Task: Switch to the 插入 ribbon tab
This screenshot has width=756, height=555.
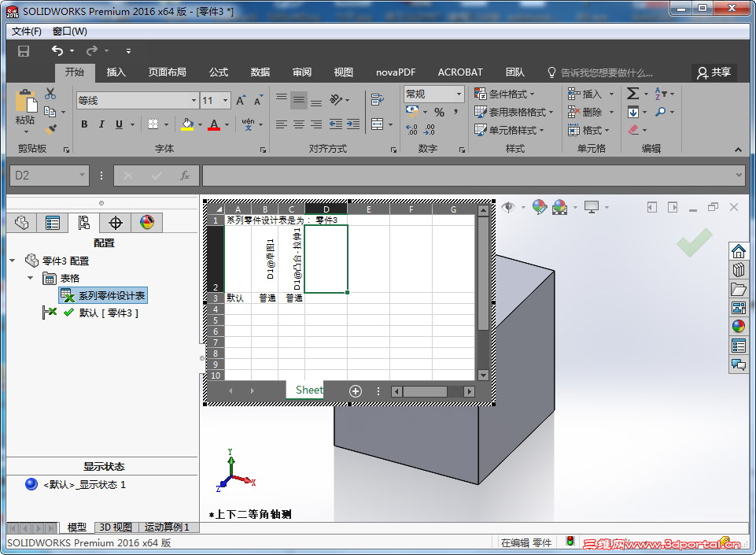Action: click(x=116, y=72)
